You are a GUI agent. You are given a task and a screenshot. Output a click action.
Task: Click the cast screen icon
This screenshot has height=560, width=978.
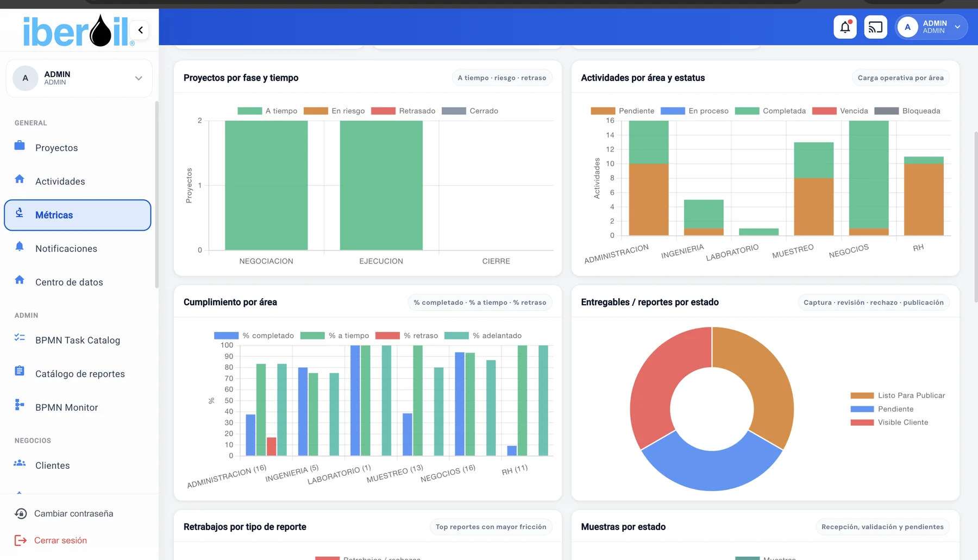point(875,27)
